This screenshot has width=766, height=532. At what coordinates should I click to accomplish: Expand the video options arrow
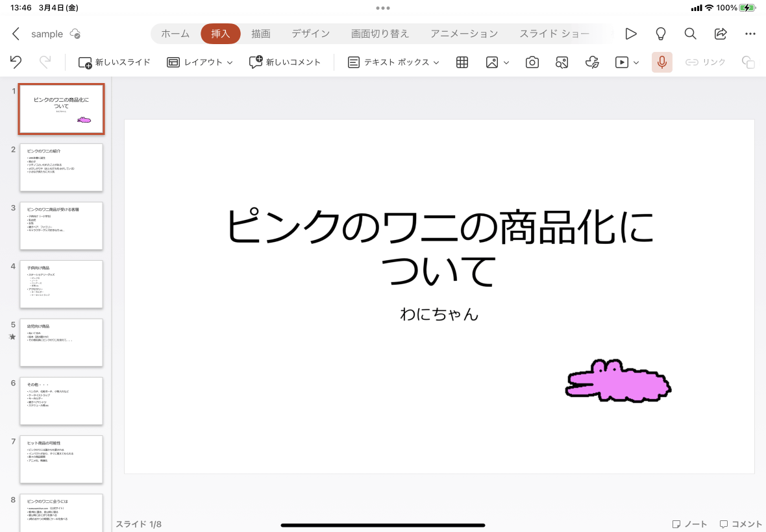(636, 62)
